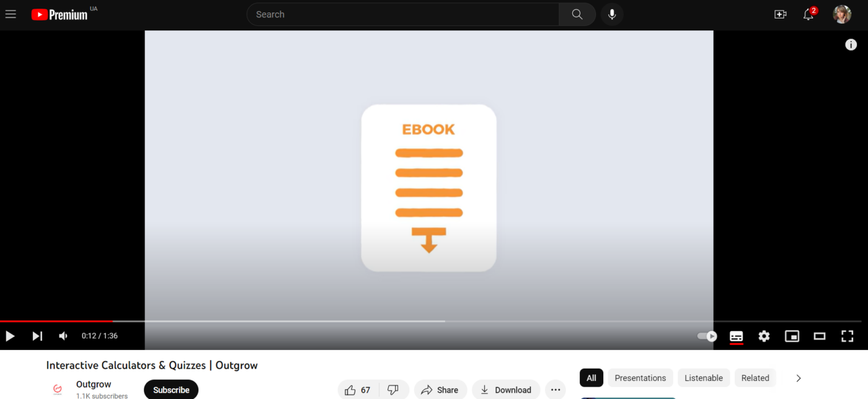Focus the Search input field
Viewport: 868px width, 399px height.
403,14
